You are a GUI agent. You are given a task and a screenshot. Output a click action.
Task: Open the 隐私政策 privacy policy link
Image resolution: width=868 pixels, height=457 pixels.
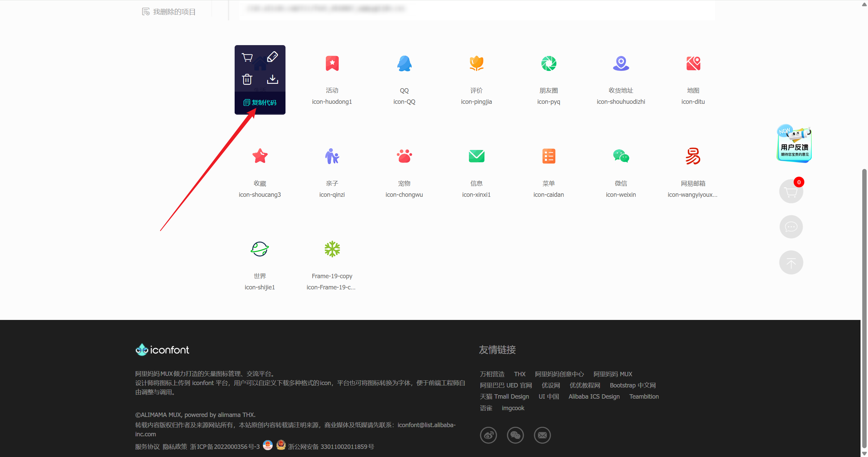point(175,447)
